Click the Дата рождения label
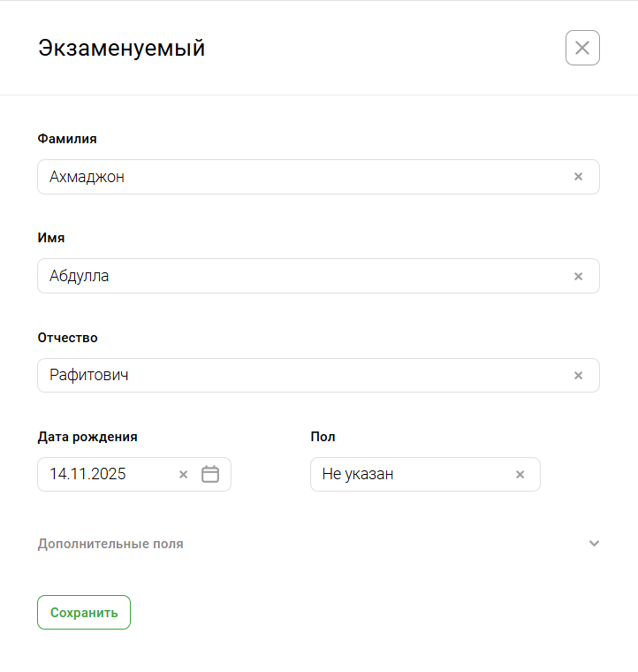 tap(87, 437)
